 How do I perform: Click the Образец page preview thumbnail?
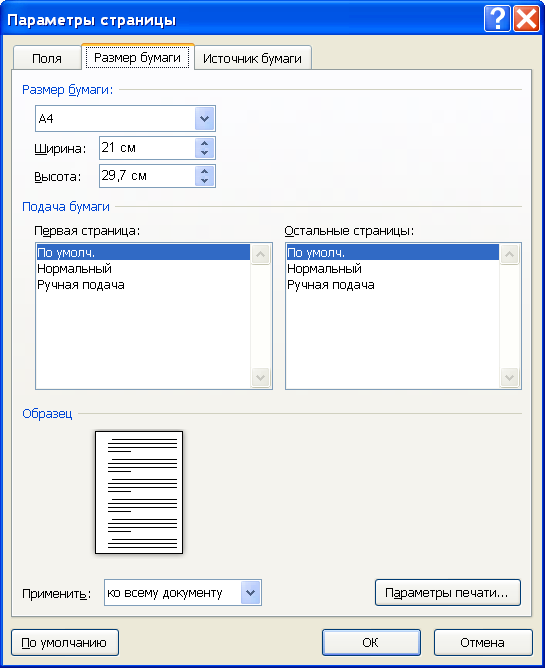[139, 492]
